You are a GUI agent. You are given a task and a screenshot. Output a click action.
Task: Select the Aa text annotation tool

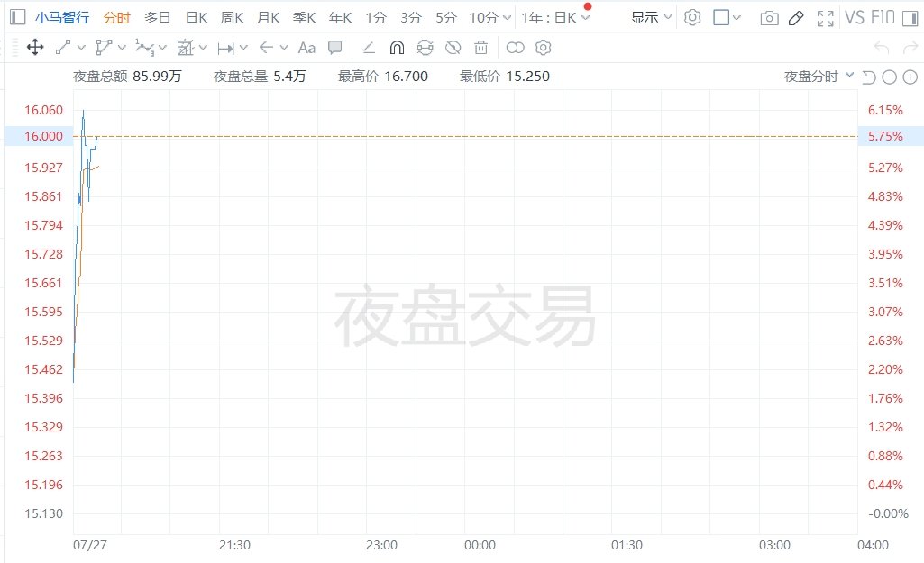(306, 48)
